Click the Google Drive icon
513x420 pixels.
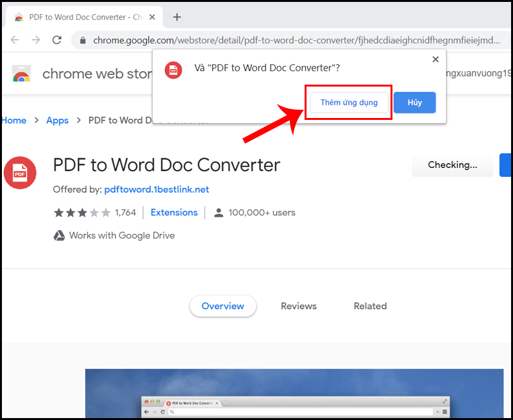pyautogui.click(x=59, y=235)
